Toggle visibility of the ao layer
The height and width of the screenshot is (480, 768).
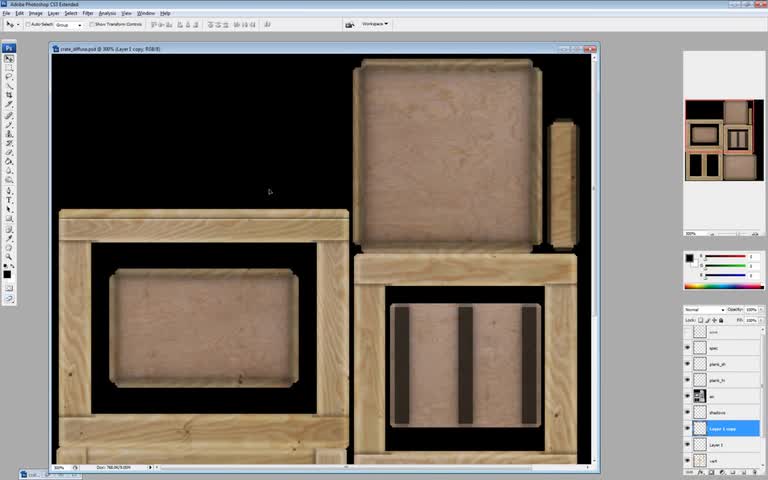(687, 396)
